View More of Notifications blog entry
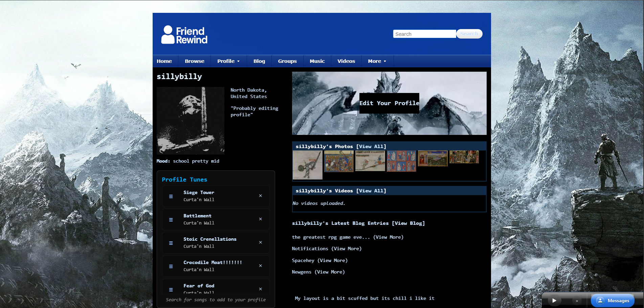 point(346,248)
